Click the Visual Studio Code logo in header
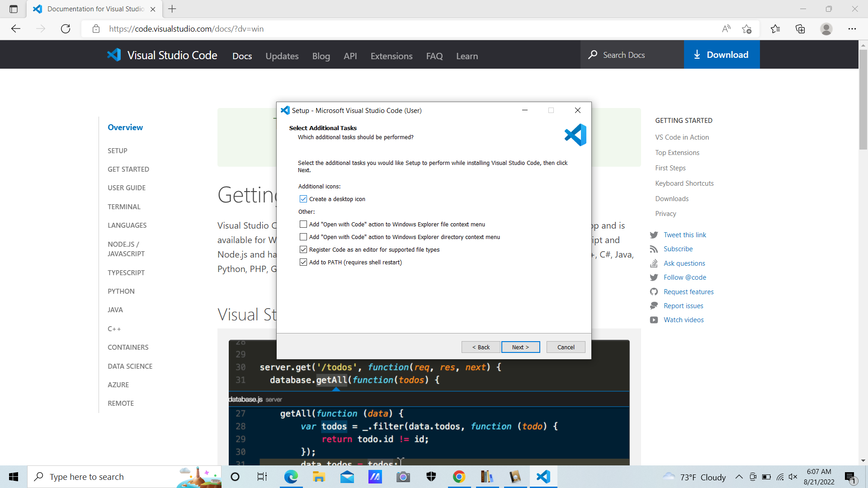Image resolution: width=868 pixels, height=488 pixels. [162, 55]
